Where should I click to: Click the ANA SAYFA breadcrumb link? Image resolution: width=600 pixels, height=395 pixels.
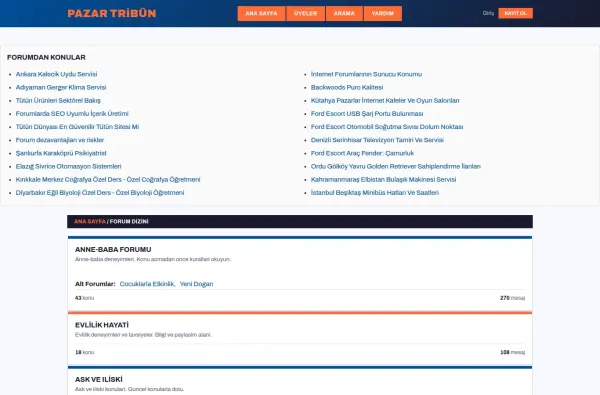[x=90, y=222]
